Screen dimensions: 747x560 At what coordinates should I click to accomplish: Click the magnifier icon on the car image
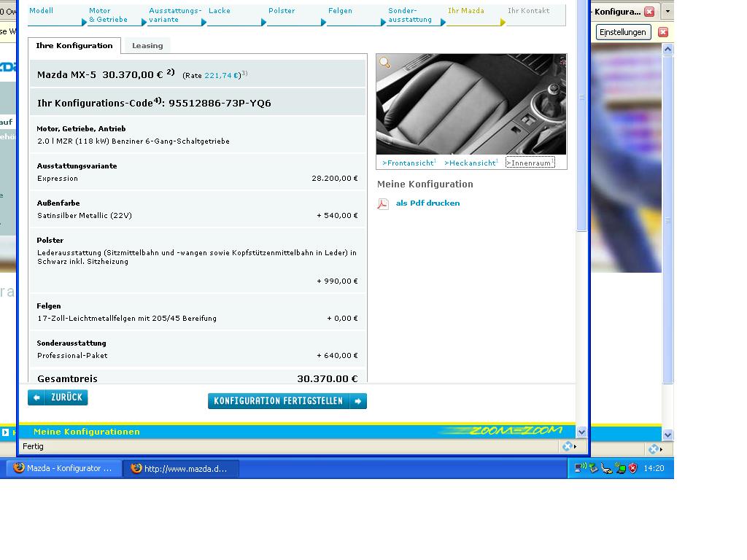point(385,63)
